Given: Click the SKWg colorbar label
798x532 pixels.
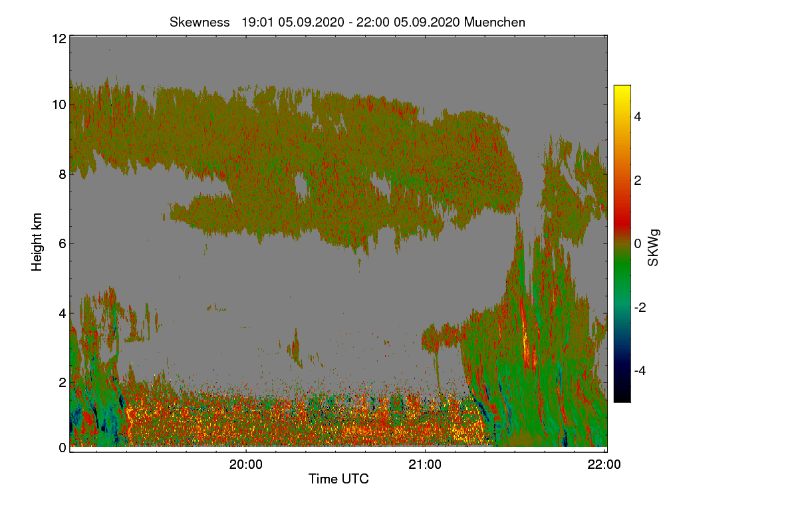Looking at the screenshot, I should click(654, 248).
